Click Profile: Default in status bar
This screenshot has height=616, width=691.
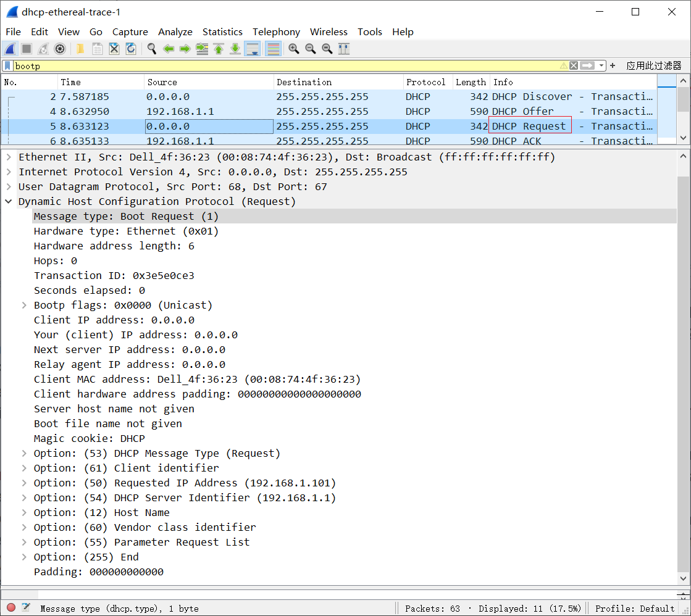pyautogui.click(x=635, y=609)
